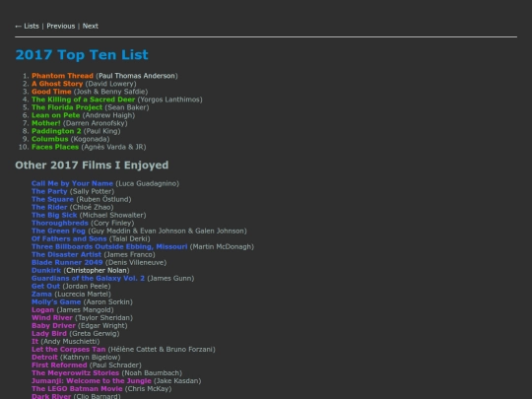This screenshot has width=532, height=399.
Task: Open The Florida Project link
Action: [67, 107]
